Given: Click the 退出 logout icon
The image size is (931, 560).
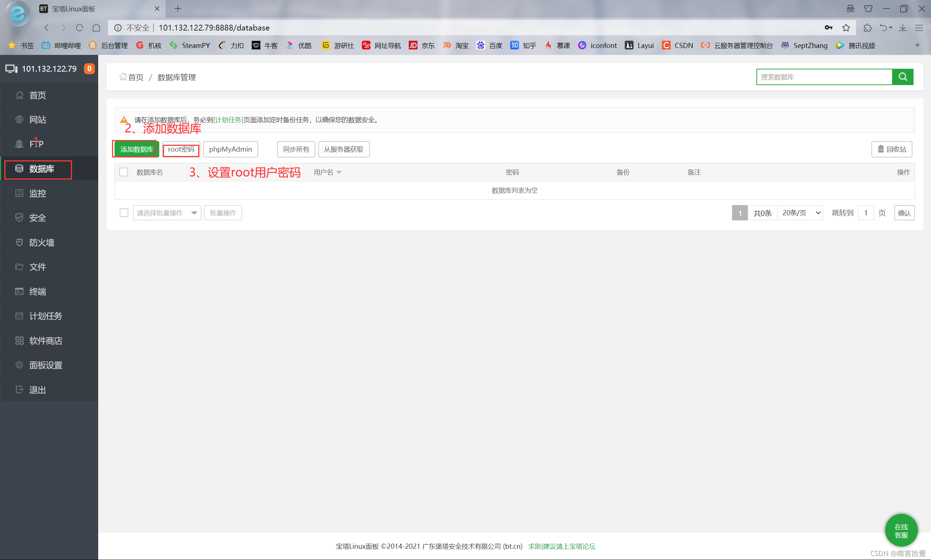Looking at the screenshot, I should (x=19, y=389).
